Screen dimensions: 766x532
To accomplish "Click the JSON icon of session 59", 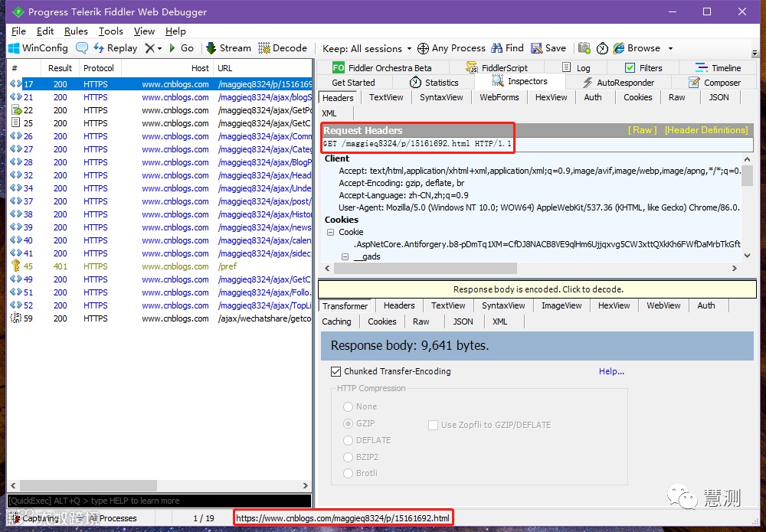I will [15, 318].
